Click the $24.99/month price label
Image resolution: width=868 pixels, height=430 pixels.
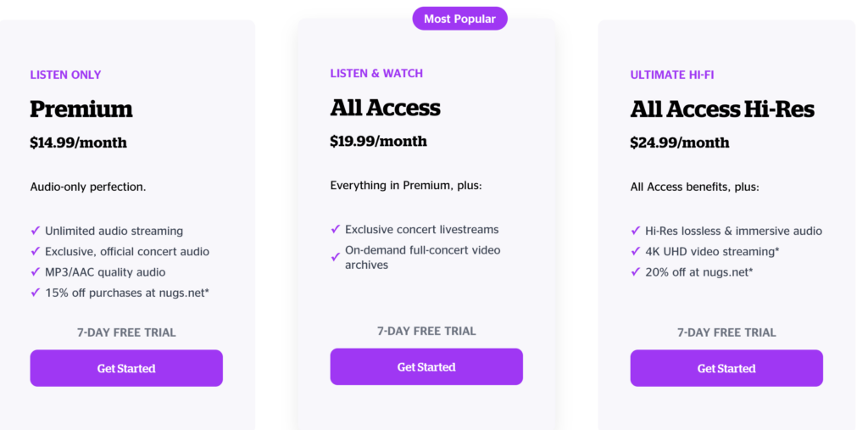tap(680, 142)
